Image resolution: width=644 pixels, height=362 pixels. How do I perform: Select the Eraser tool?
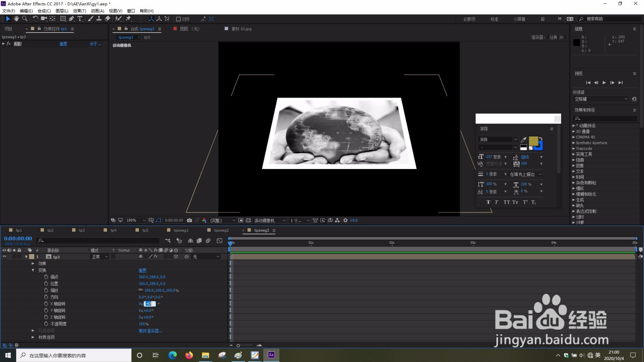pos(107,19)
